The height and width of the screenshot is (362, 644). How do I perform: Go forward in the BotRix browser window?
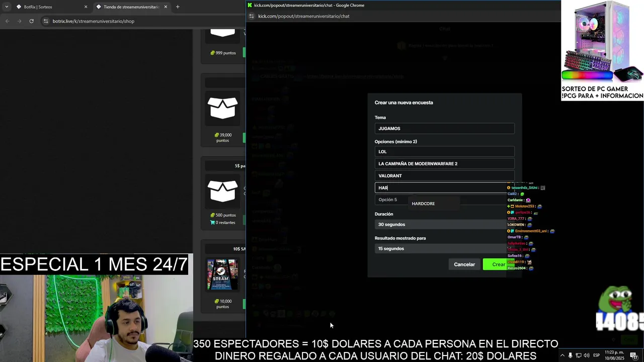(x=19, y=21)
